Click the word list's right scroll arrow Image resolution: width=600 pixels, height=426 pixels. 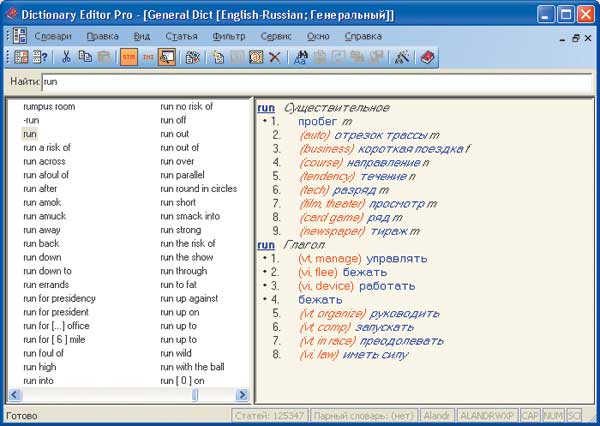point(242,395)
